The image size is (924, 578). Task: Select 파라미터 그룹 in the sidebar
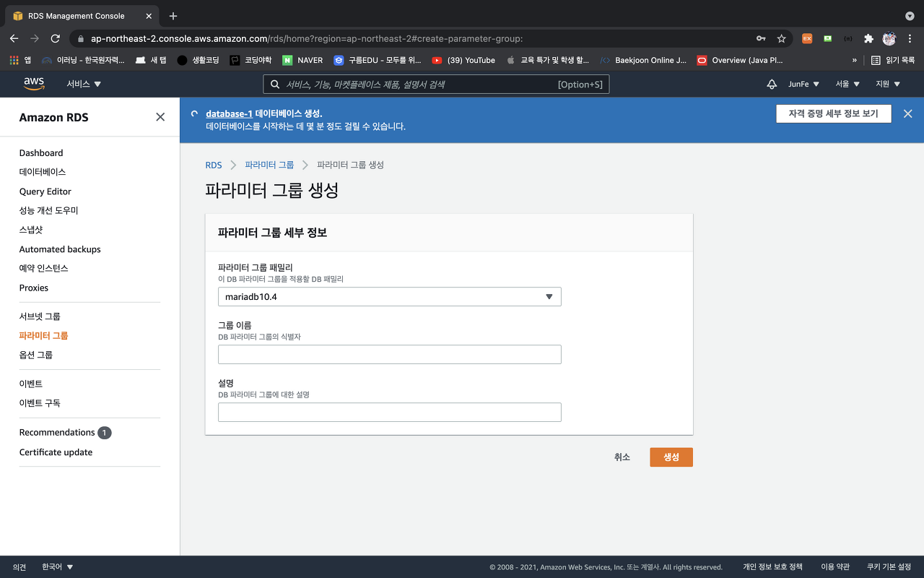43,336
